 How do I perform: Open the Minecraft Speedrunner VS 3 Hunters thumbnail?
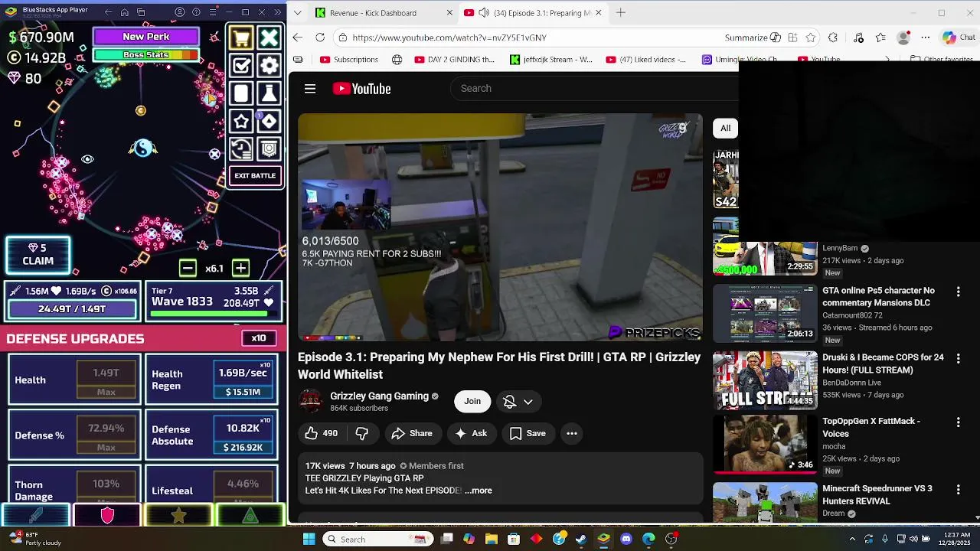[765, 501]
